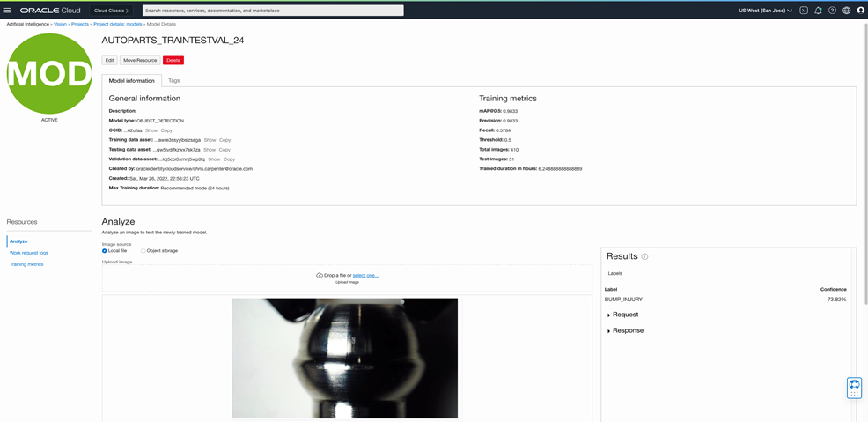Select the Local file radio button

click(104, 251)
